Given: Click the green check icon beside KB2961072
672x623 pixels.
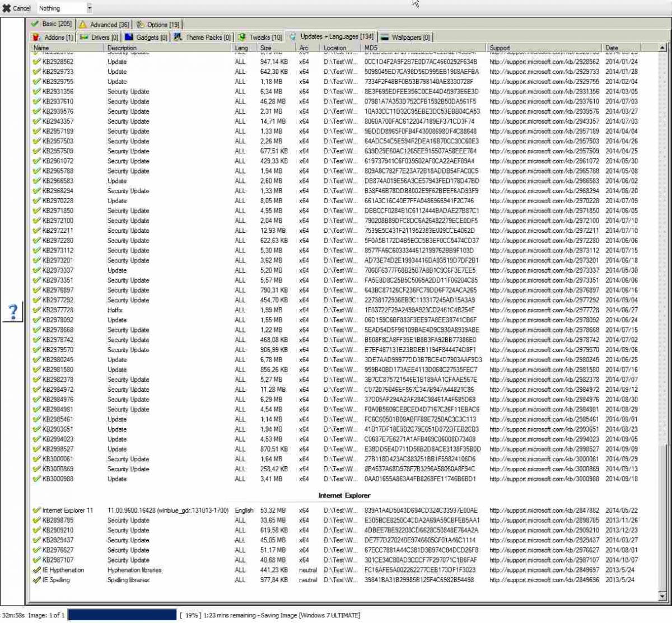Looking at the screenshot, I should (x=37, y=161).
